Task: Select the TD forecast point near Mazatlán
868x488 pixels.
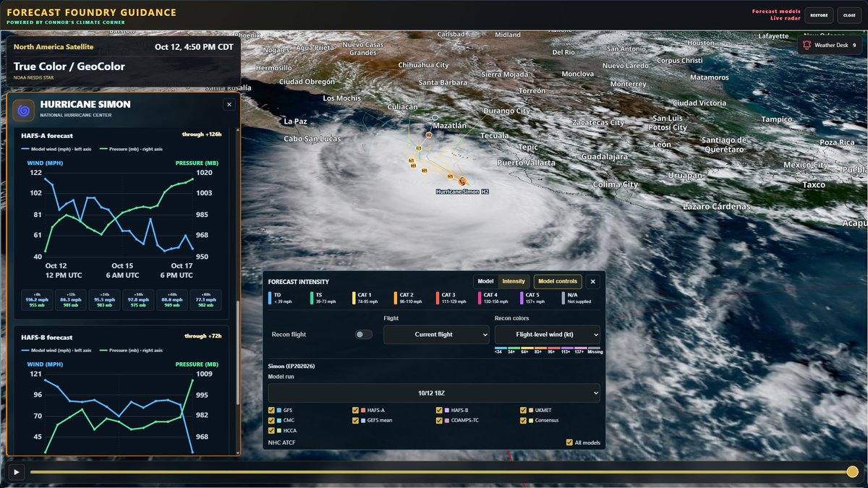Action: 435,118
